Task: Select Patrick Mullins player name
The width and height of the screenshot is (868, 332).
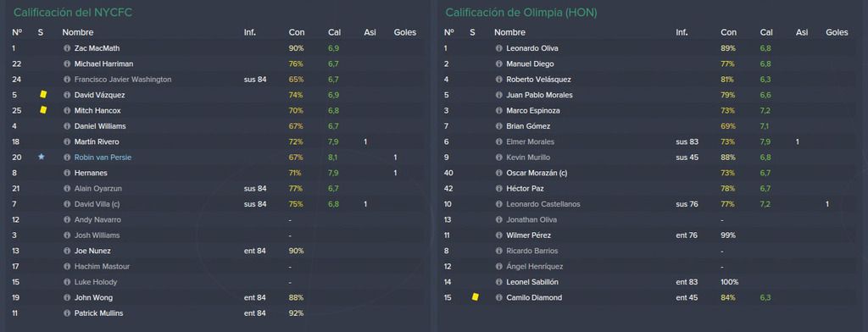Action: (98, 313)
